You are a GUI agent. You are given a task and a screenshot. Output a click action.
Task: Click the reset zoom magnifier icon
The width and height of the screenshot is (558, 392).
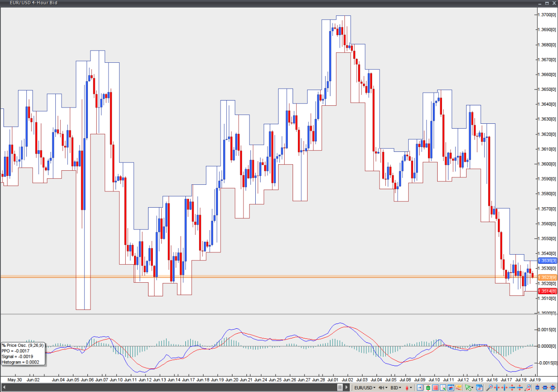click(527, 388)
